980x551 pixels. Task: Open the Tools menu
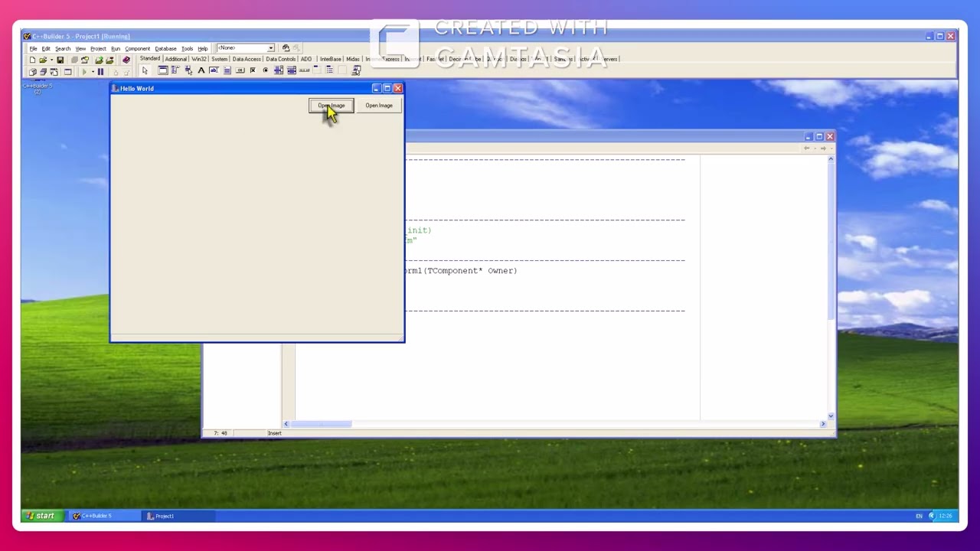[187, 48]
